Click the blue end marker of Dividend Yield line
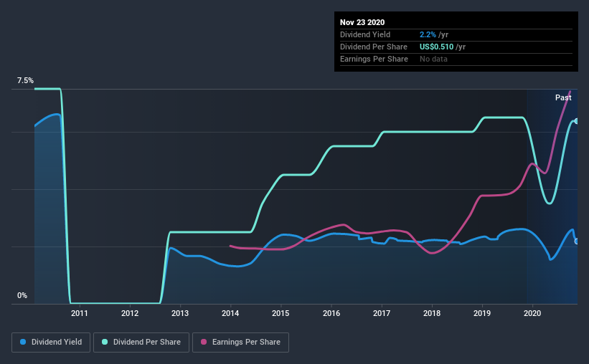Screen dimensions: 589x364 pyautogui.click(x=576, y=241)
